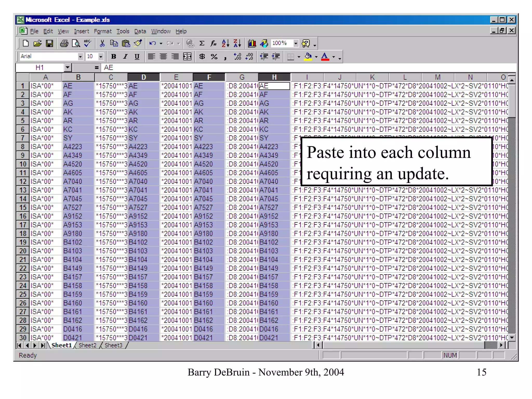Decrease decimal places

249,56
